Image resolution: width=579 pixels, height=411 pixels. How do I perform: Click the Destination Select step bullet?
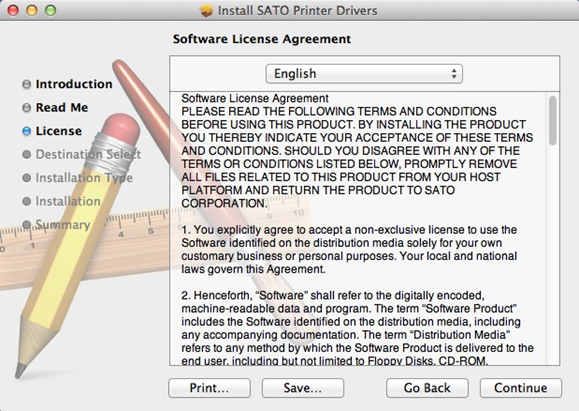coord(27,154)
